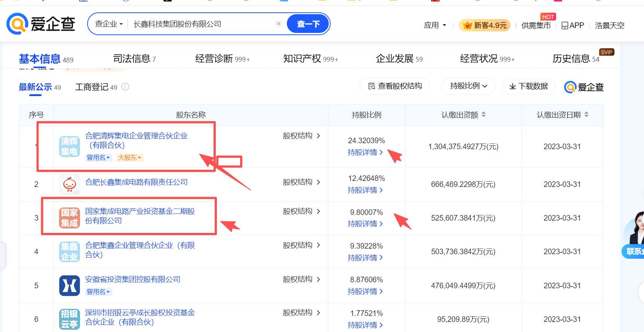Open 股权结构 for 合肥集鑫企业管理
Image resolution: width=644 pixels, height=332 pixels.
coord(301,245)
